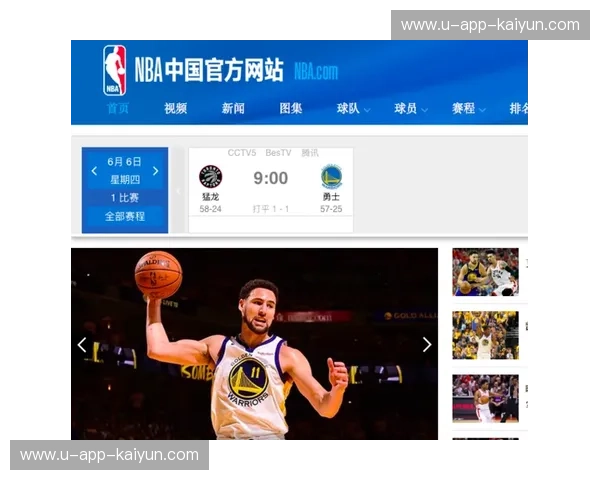This screenshot has width=600, height=480.
Task: Click the 星期四 weekday label
Action: [x=125, y=180]
